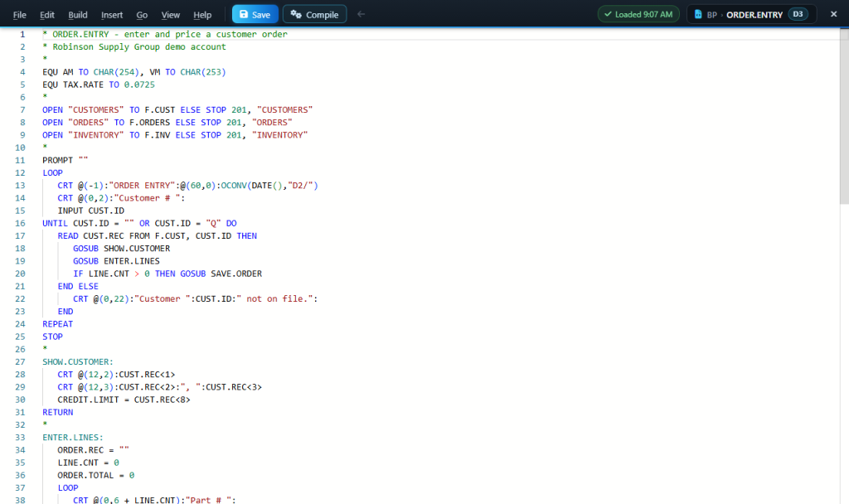
Task: Click the 'LINE.CNT = 0' line
Action: pyautogui.click(x=88, y=463)
